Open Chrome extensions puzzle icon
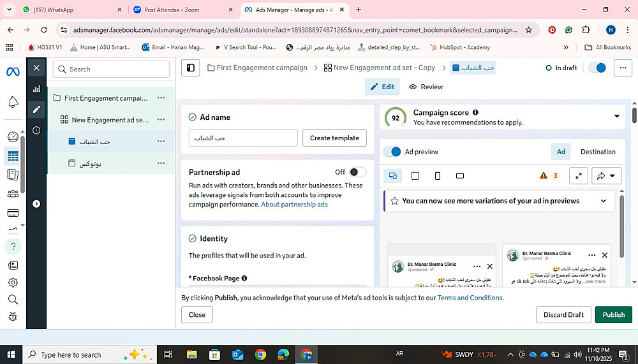 tap(586, 30)
